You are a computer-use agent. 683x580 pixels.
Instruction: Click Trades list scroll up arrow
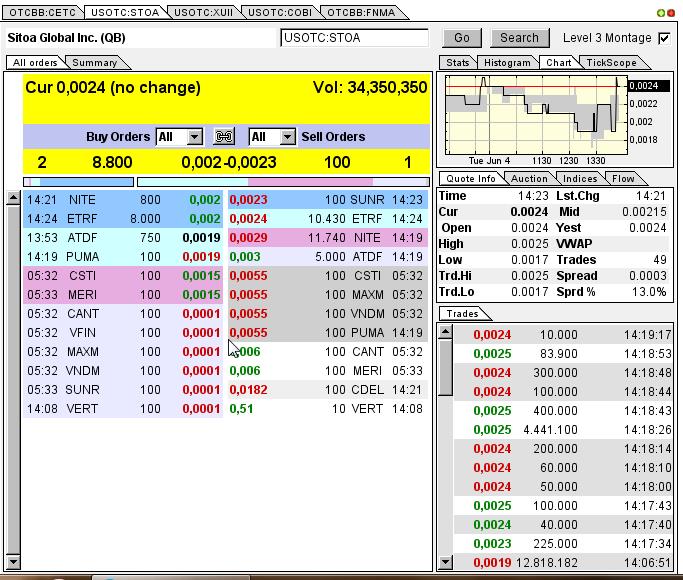point(446,332)
